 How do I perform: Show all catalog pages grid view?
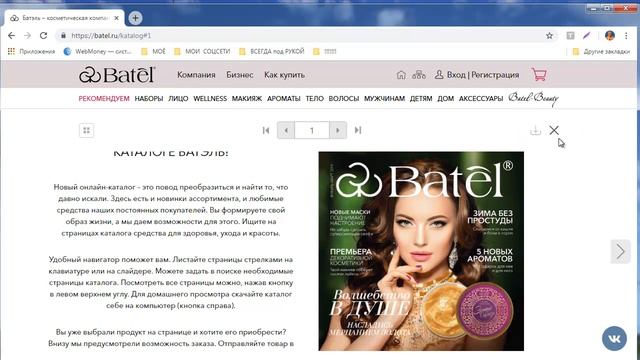click(87, 130)
